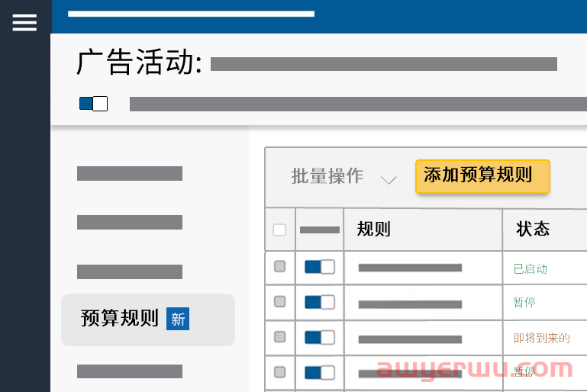Click the 即将到来的 status text
587x392 pixels.
[x=542, y=339]
